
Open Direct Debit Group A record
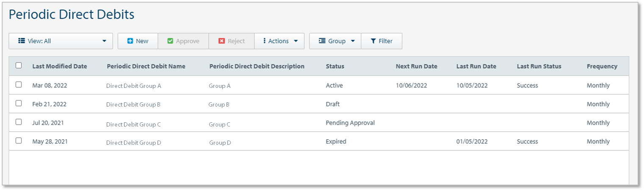tap(133, 86)
